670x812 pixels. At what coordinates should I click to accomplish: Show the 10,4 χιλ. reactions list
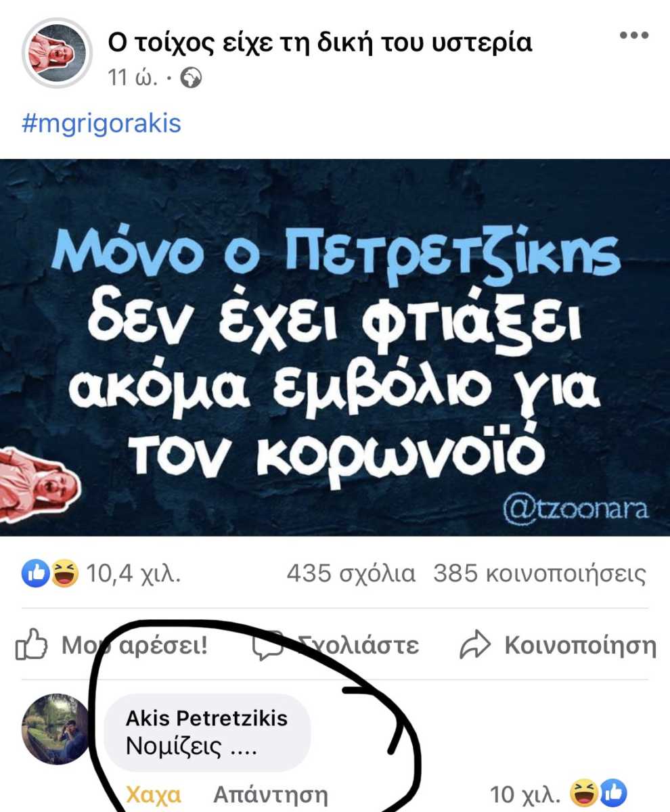pyautogui.click(x=133, y=574)
